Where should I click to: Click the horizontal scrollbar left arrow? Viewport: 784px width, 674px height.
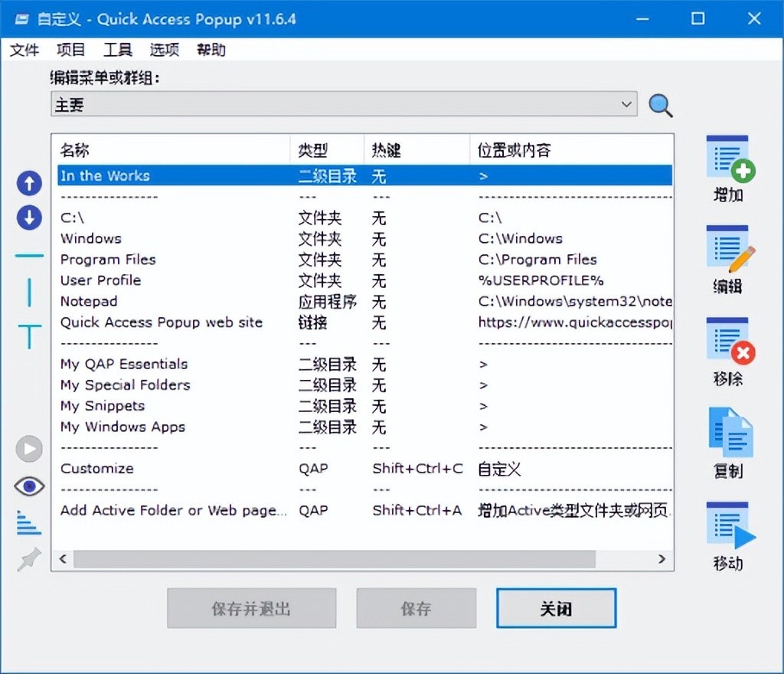[x=63, y=558]
